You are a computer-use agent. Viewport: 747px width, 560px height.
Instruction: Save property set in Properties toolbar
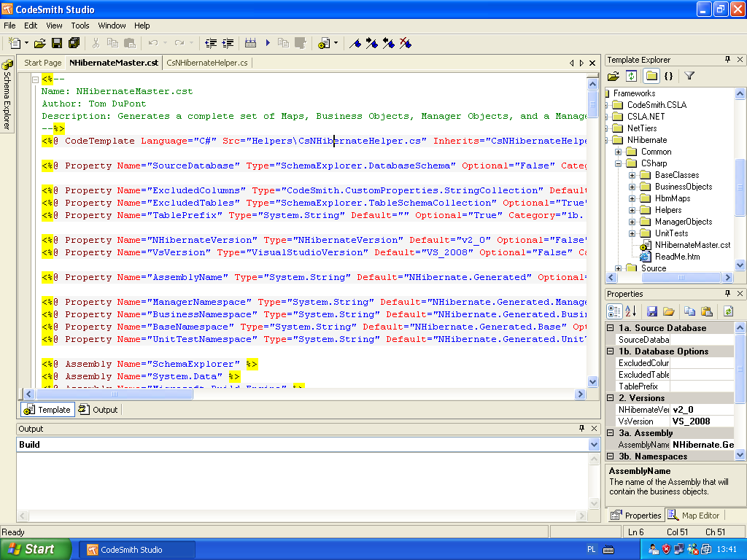[x=651, y=311]
